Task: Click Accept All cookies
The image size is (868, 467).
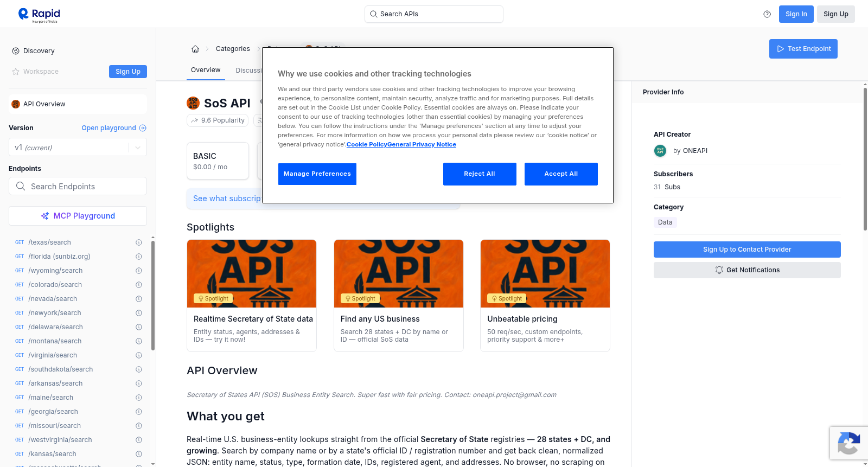Action: coord(561,174)
